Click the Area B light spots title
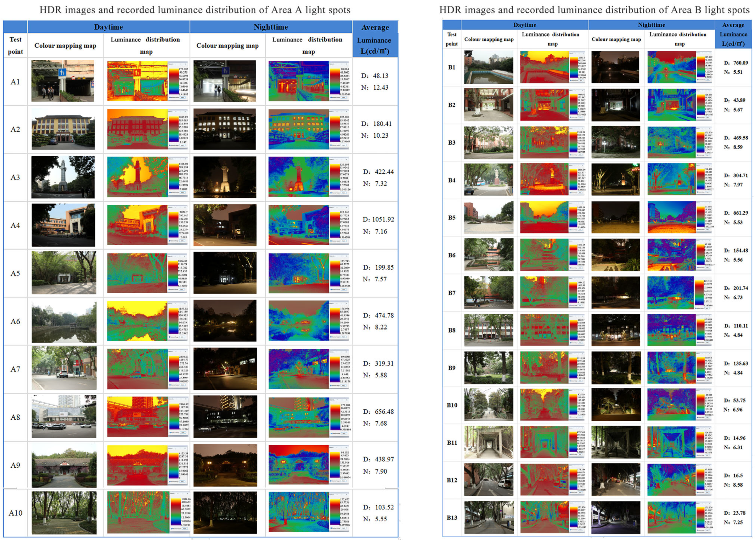756x540 pixels. 594,10
